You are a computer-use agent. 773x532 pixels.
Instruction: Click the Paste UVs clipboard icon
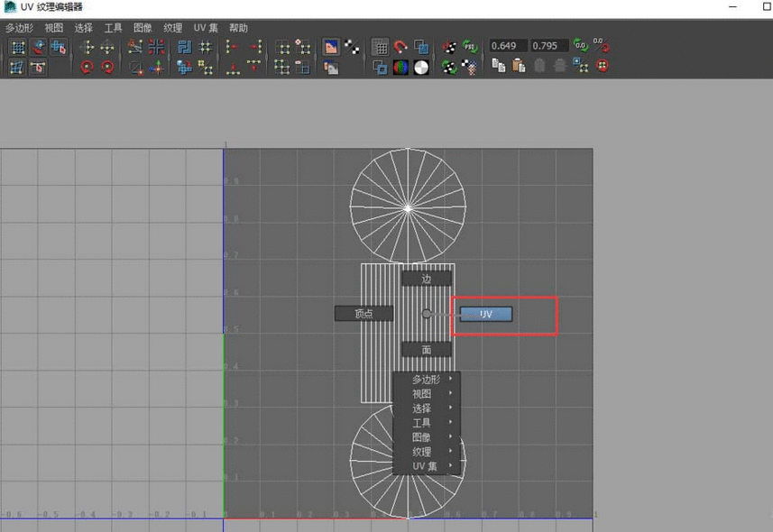click(519, 66)
